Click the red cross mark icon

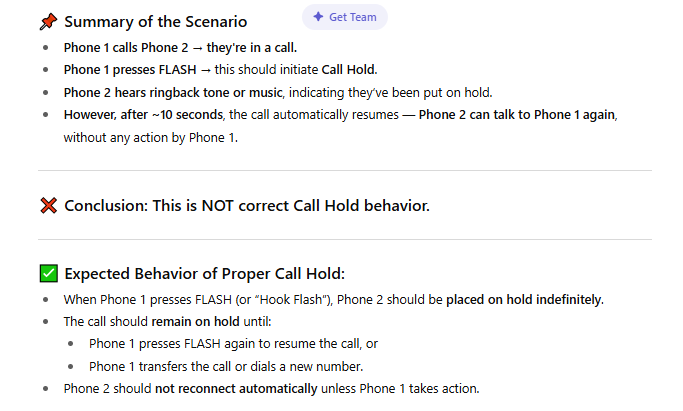coord(48,206)
